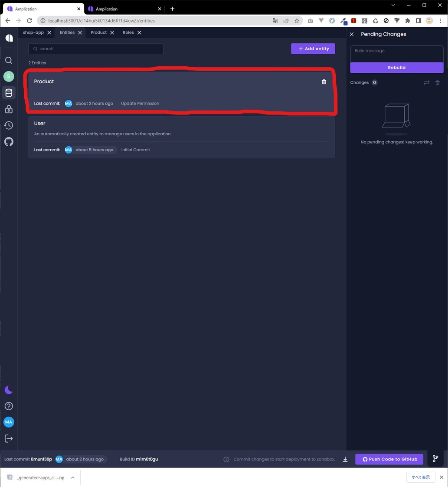The height and width of the screenshot is (487, 448).
Task: Expand the downloaded zip file options chevron
Action: (x=72, y=478)
